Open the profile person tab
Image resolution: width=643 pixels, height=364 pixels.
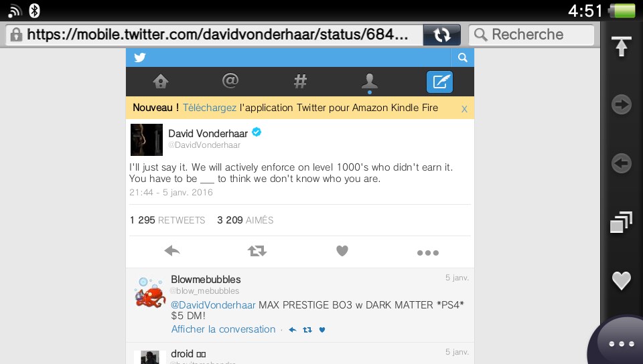370,82
